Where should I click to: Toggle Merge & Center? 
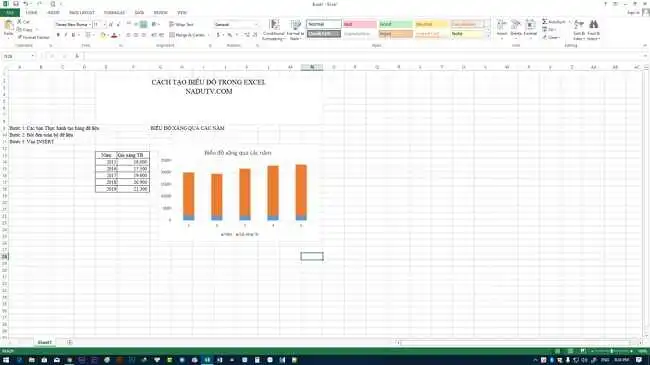coord(187,35)
